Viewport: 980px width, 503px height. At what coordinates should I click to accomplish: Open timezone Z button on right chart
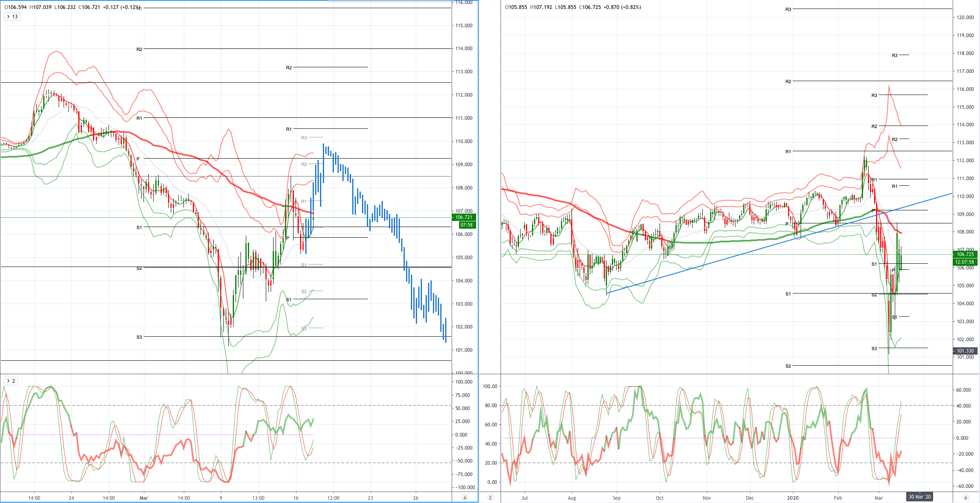click(490, 498)
